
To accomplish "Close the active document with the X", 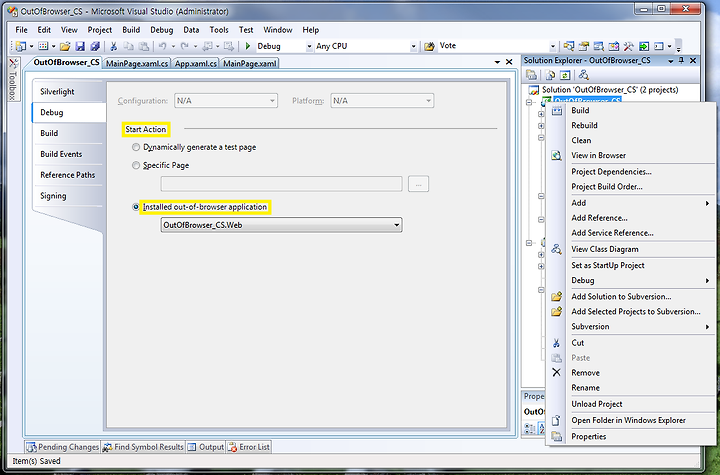I will pyautogui.click(x=509, y=62).
